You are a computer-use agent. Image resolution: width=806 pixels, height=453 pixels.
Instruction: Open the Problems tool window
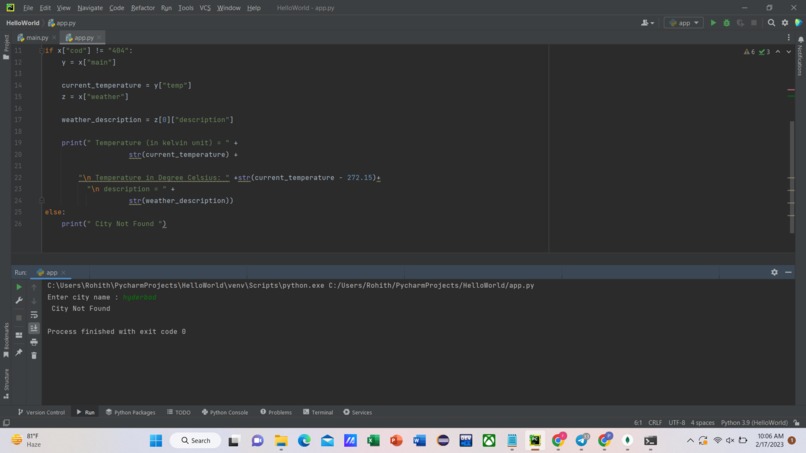276,412
